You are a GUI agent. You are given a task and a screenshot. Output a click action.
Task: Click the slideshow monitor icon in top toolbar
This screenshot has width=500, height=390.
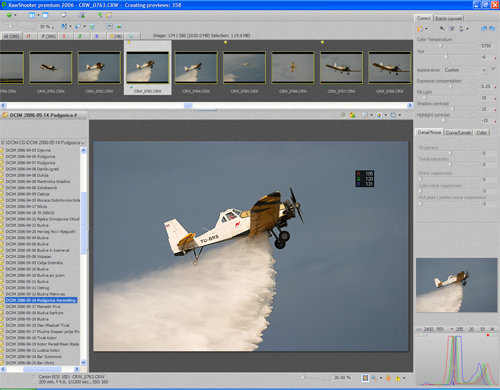pyautogui.click(x=64, y=15)
